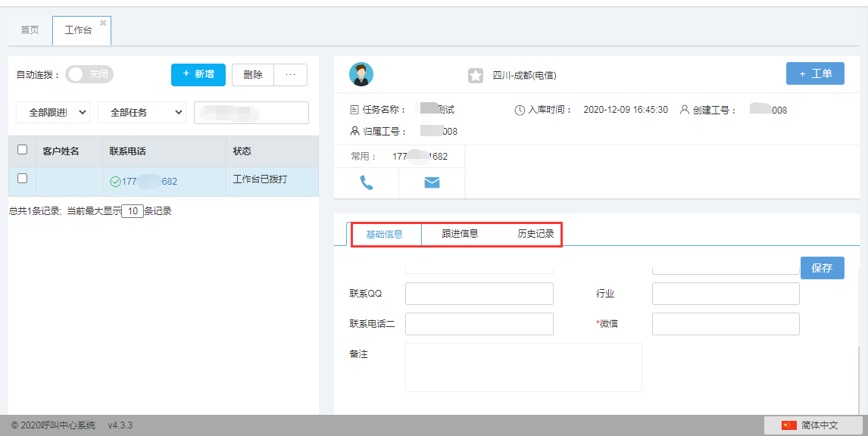Open the 历史记录 tab

[x=535, y=234]
